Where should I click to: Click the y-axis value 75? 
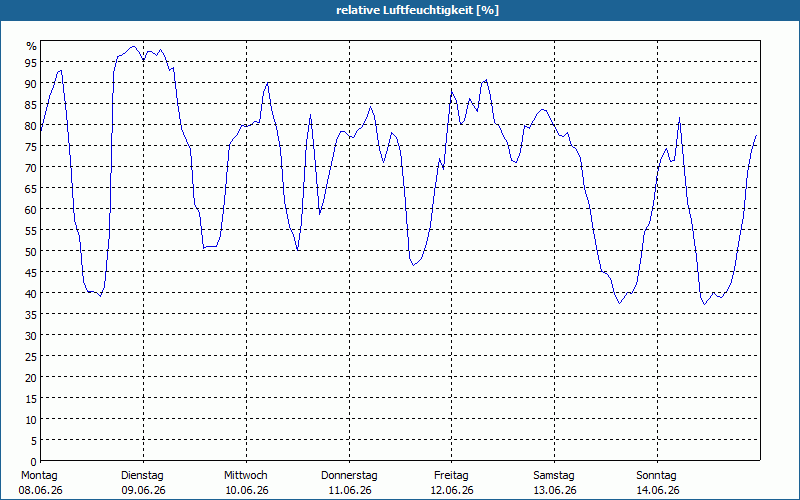coord(31,146)
